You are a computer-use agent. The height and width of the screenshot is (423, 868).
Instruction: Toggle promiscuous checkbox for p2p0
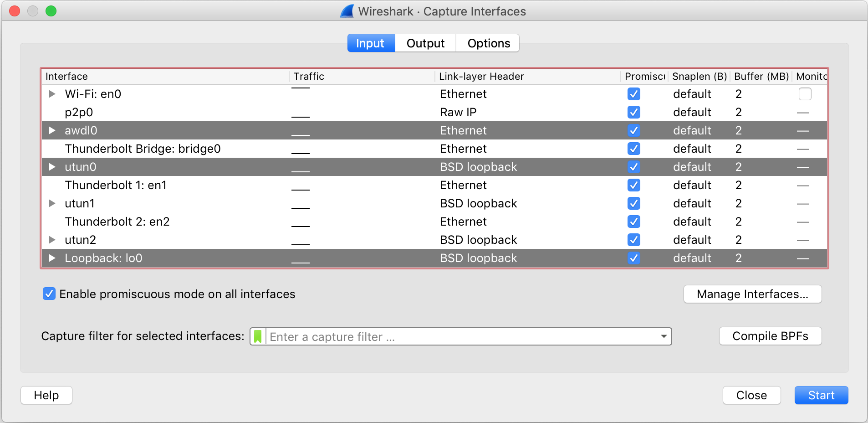click(x=633, y=112)
